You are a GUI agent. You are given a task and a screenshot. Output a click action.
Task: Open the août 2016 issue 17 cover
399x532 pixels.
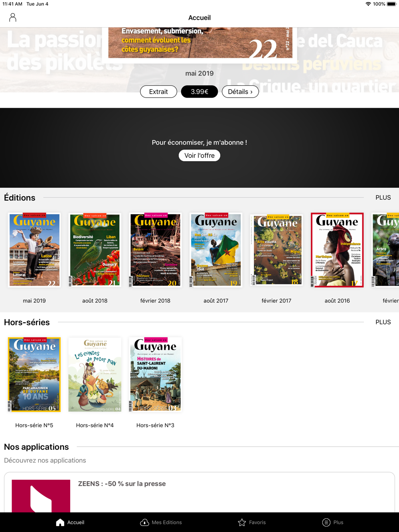(337, 250)
